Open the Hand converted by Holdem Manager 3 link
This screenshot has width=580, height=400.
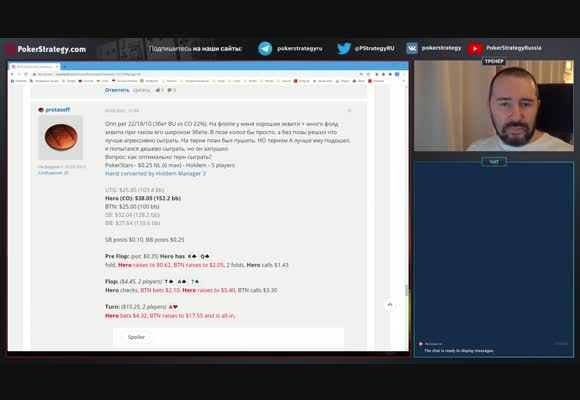155,173
